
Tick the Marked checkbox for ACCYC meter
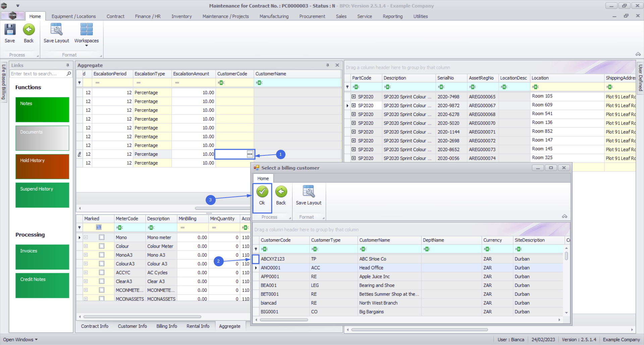tap(102, 273)
